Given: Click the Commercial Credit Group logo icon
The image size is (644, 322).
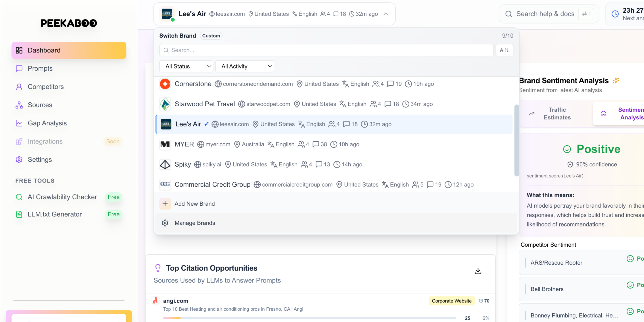Looking at the screenshot, I should [165, 184].
